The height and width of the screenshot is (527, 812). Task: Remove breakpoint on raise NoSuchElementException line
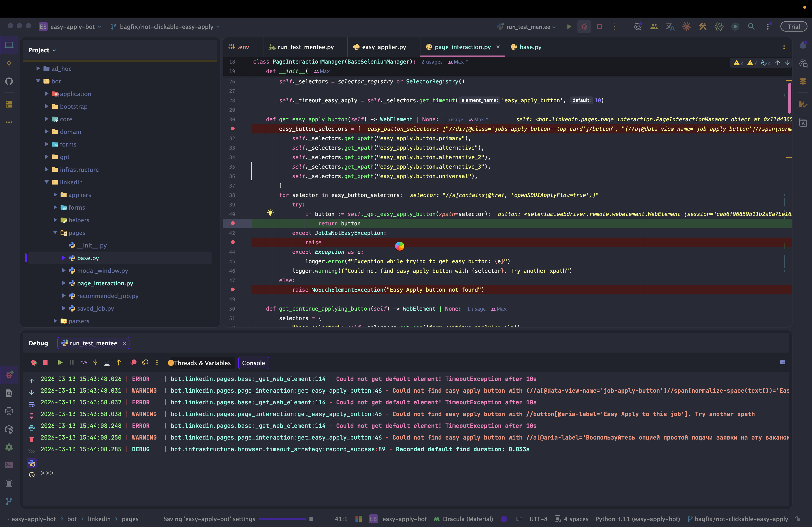point(233,289)
